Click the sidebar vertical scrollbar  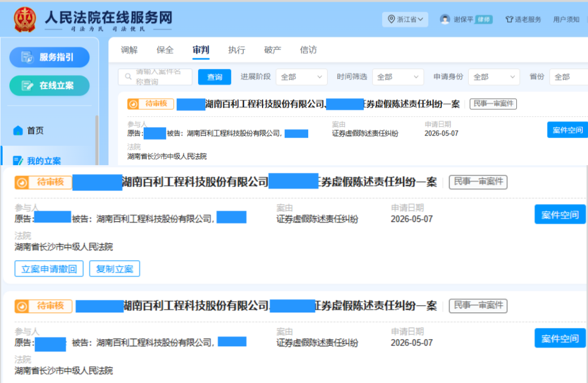point(97,140)
